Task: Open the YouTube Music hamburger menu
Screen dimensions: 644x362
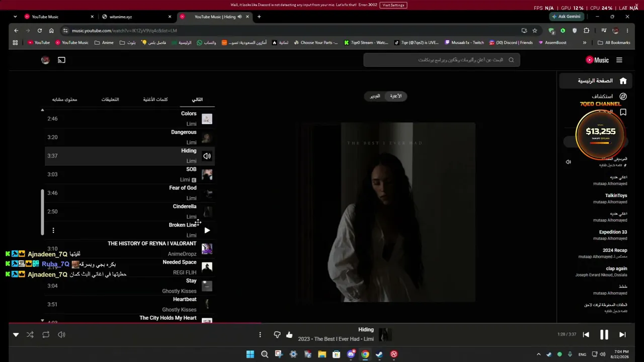Action: pos(619,60)
